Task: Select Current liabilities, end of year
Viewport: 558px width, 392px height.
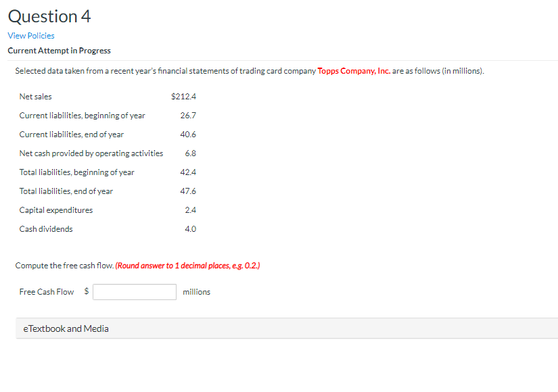Action: 71,134
